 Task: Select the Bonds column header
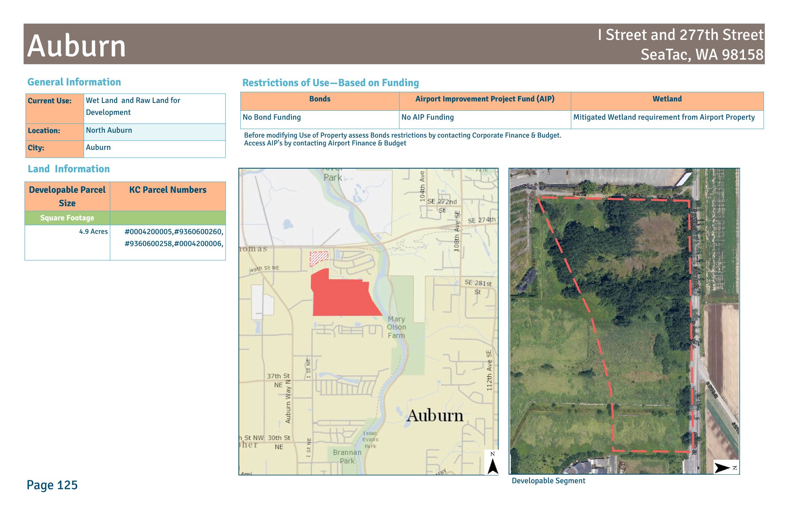click(x=319, y=99)
